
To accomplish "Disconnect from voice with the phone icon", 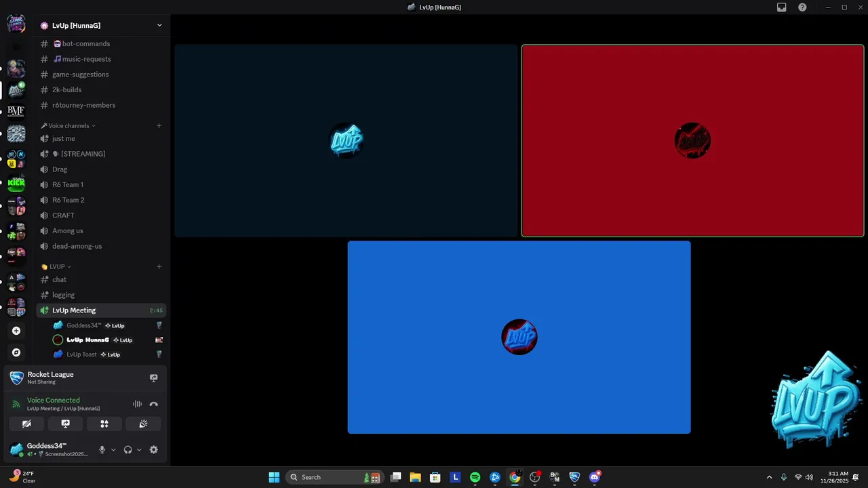I will point(154,404).
